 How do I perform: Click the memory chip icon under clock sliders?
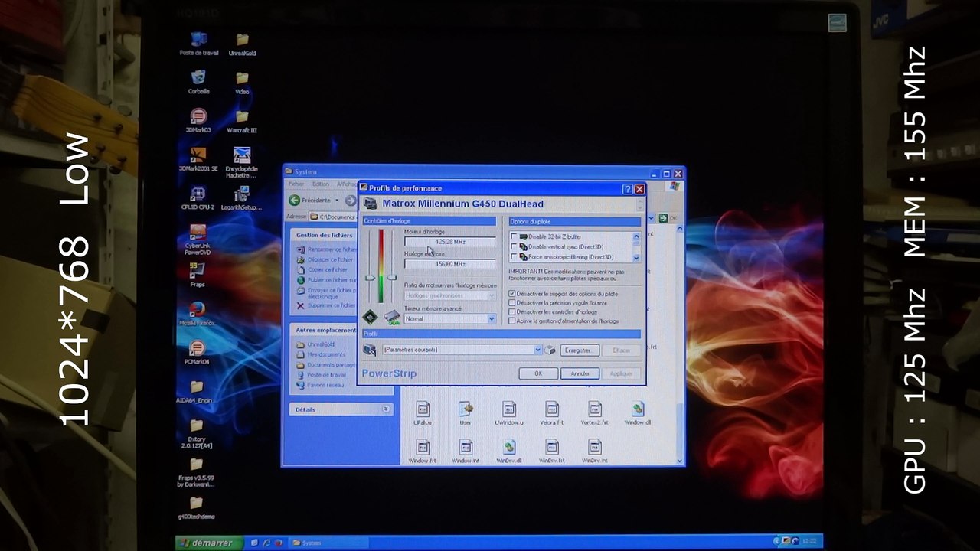(392, 317)
